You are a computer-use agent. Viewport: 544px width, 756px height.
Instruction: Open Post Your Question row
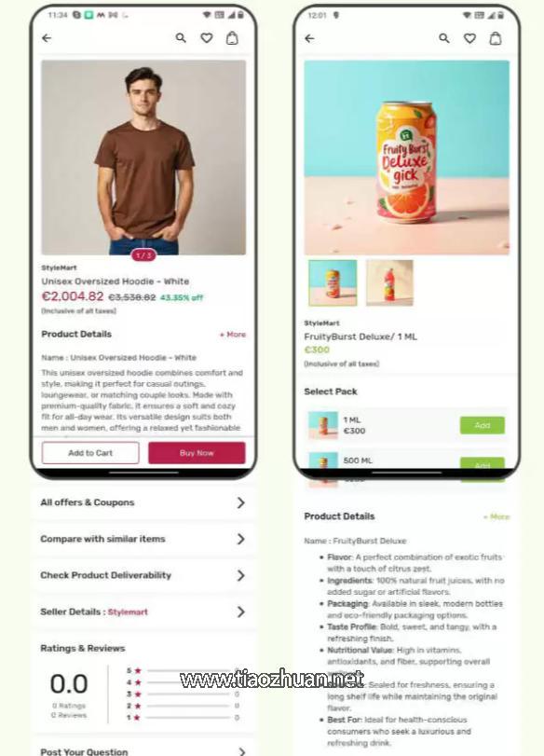point(143,750)
